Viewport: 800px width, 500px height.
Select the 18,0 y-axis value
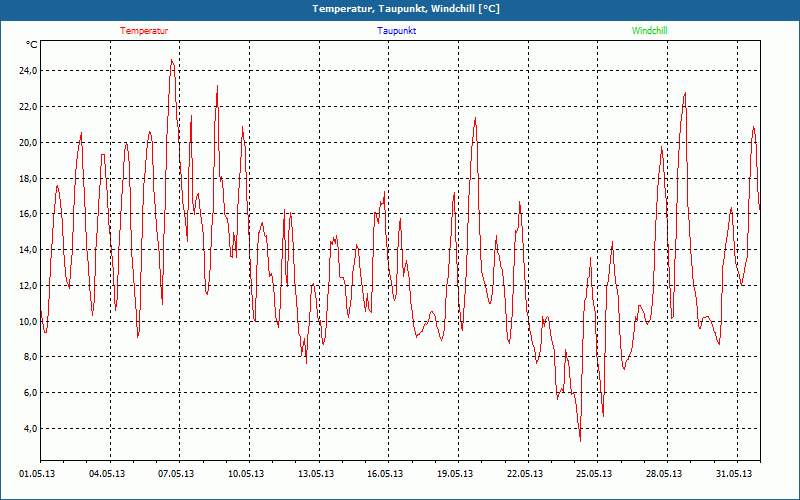click(x=28, y=179)
